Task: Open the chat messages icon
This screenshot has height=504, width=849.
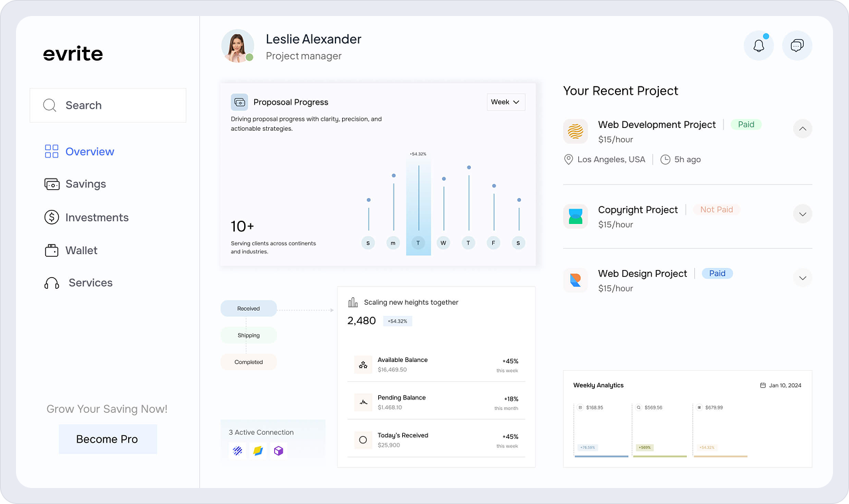Action: 796,46
